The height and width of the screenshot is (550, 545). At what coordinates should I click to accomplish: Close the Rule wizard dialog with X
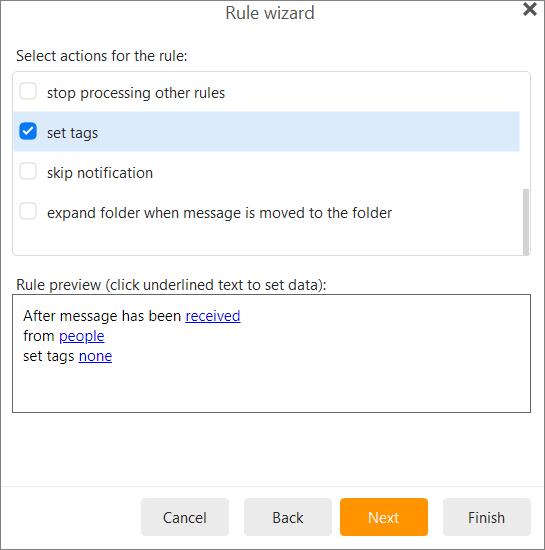point(530,9)
